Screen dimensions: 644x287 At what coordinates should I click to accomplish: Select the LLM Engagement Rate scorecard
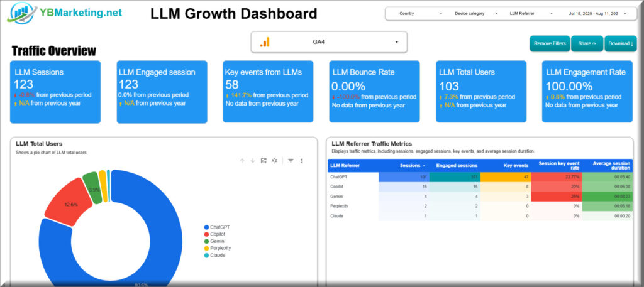(587, 92)
